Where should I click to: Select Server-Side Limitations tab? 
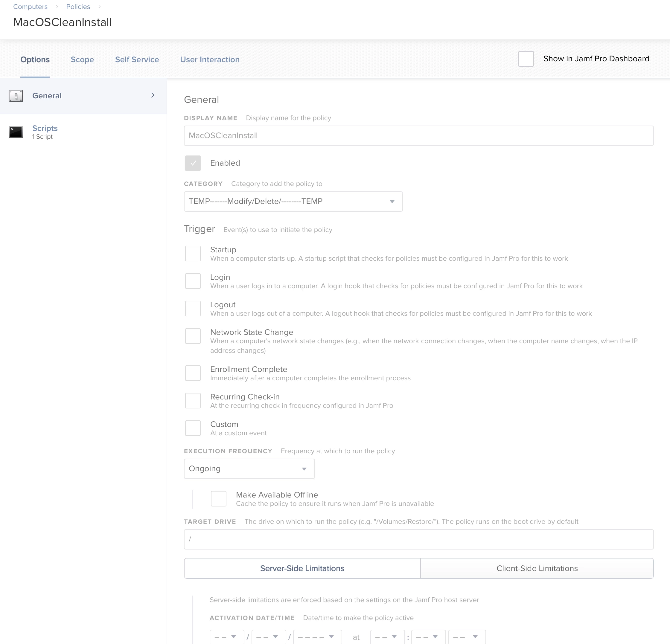click(x=302, y=568)
